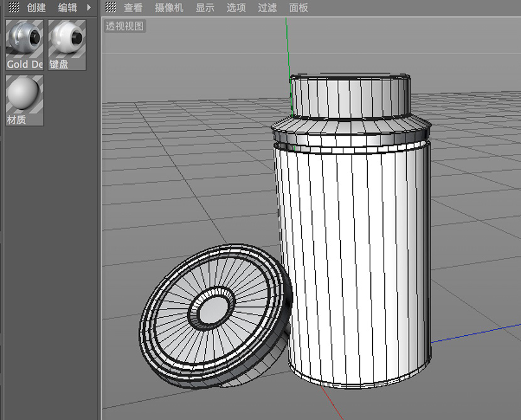Click the 透视视图 viewport label
Viewport: 521px width, 420px height.
pos(125,26)
